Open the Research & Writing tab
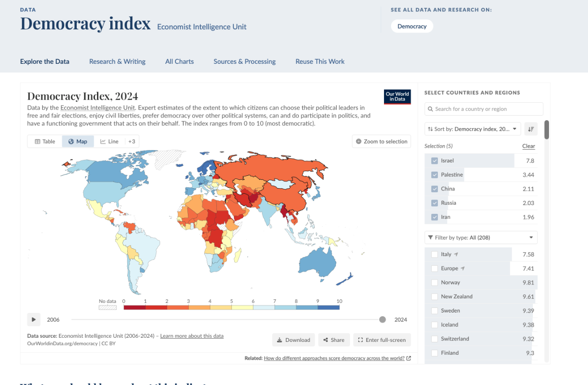This screenshot has width=588, height=385. click(117, 61)
